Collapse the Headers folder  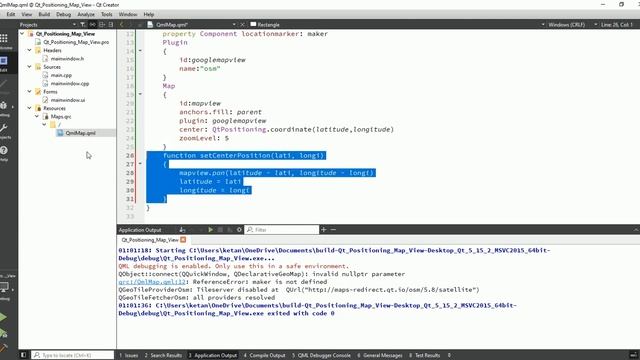point(29,50)
